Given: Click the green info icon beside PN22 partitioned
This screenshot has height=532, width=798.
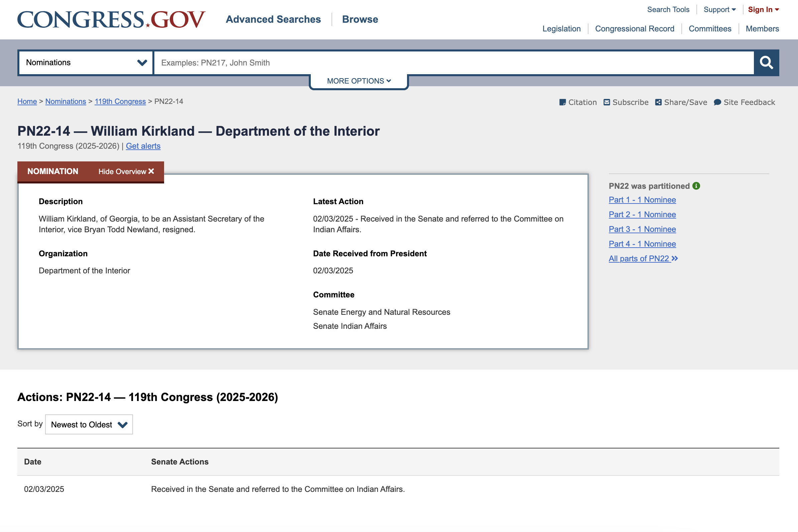Looking at the screenshot, I should coord(696,186).
